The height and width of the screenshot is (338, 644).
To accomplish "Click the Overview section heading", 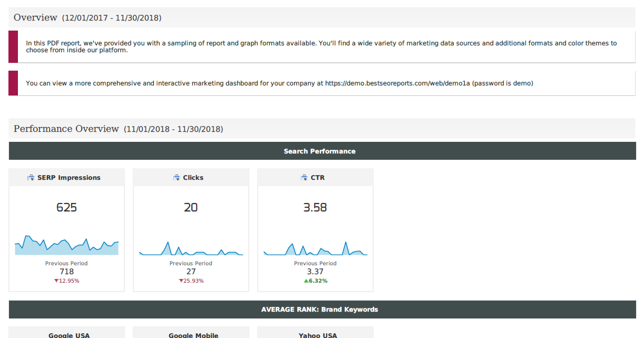I will [x=35, y=18].
